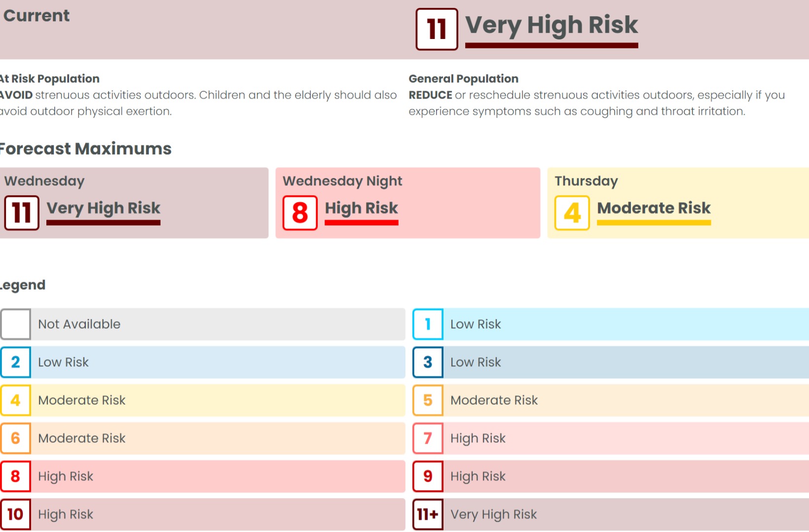The height and width of the screenshot is (532, 809).
Task: Click the Wednesday forecast 11 badge
Action: 22,213
